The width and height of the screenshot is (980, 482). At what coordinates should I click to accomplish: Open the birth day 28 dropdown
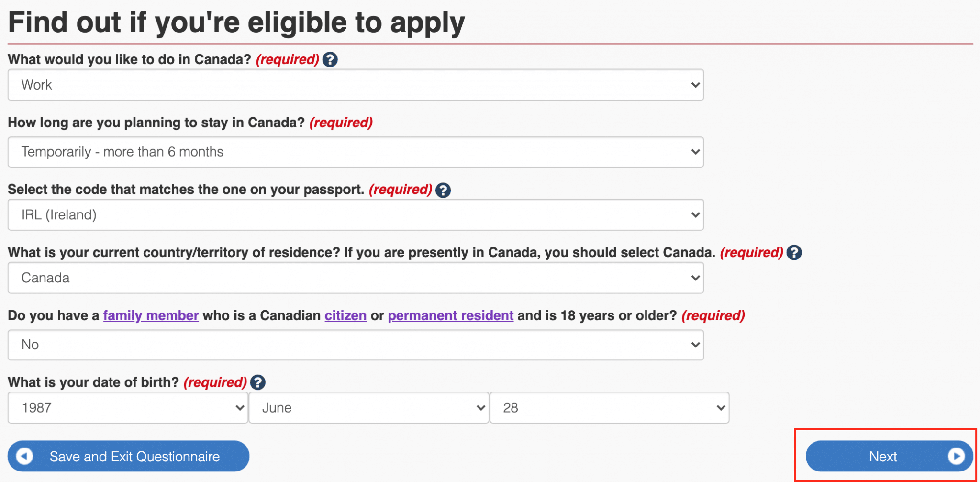[609, 408]
